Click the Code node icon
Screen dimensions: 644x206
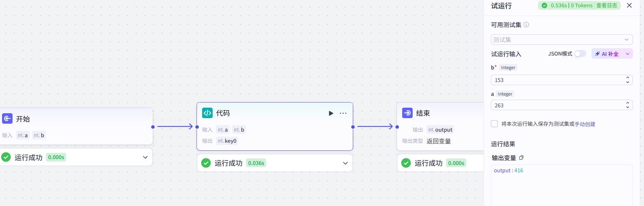coord(207,113)
